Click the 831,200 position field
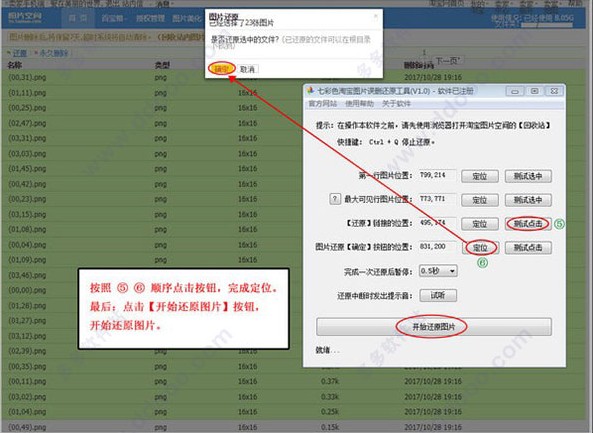Viewport: 593px width, 433px height. pyautogui.click(x=437, y=247)
